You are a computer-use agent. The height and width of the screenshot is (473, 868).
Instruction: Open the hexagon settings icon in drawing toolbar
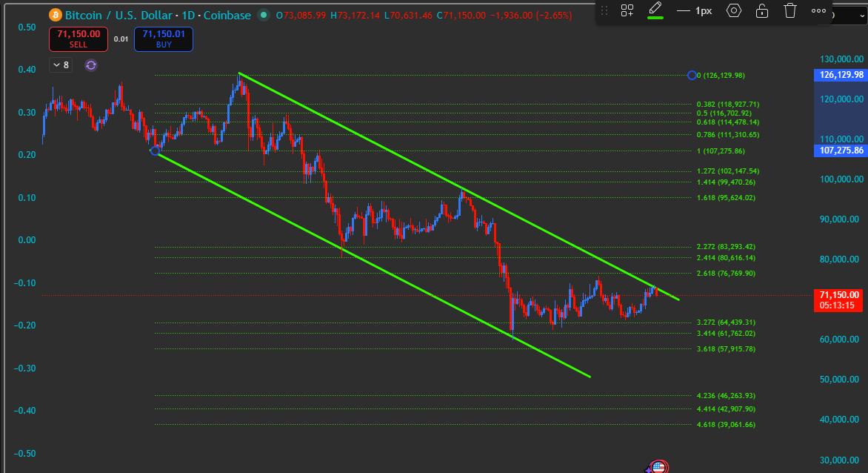pyautogui.click(x=733, y=10)
